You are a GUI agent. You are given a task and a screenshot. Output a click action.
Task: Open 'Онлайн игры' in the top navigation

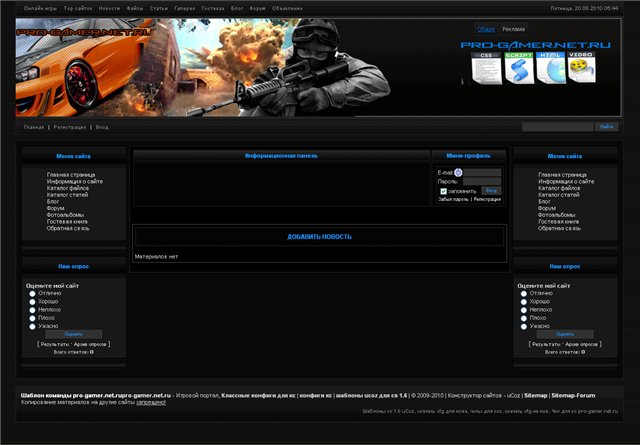pos(40,8)
